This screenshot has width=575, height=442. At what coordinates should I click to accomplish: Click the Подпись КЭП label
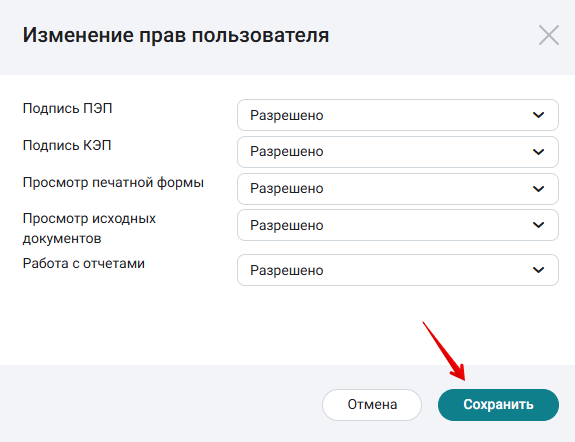point(67,146)
